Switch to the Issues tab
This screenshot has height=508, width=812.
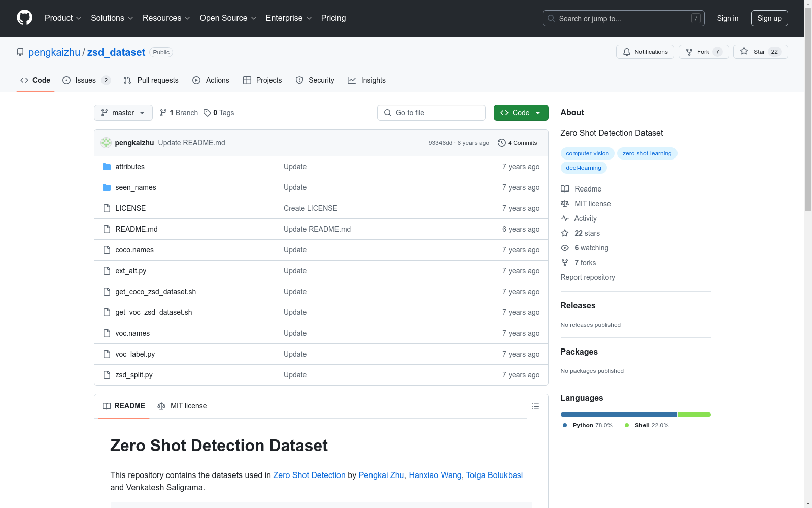(x=85, y=80)
